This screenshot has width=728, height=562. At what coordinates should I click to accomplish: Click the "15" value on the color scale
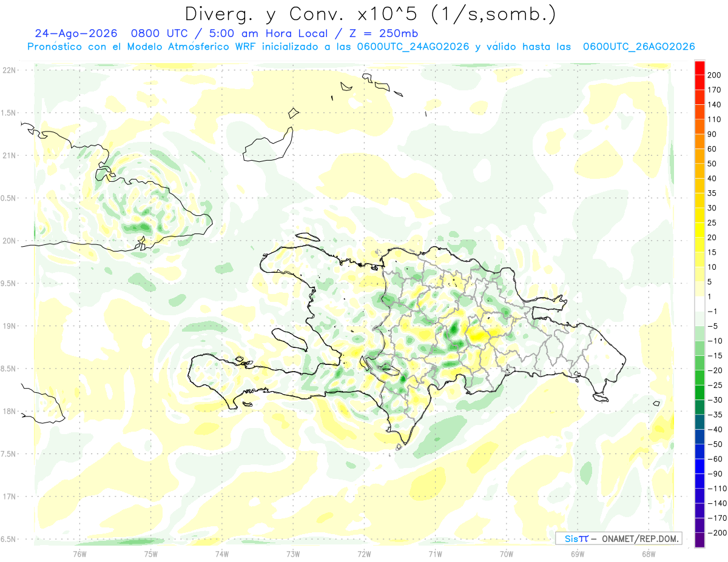tap(713, 252)
